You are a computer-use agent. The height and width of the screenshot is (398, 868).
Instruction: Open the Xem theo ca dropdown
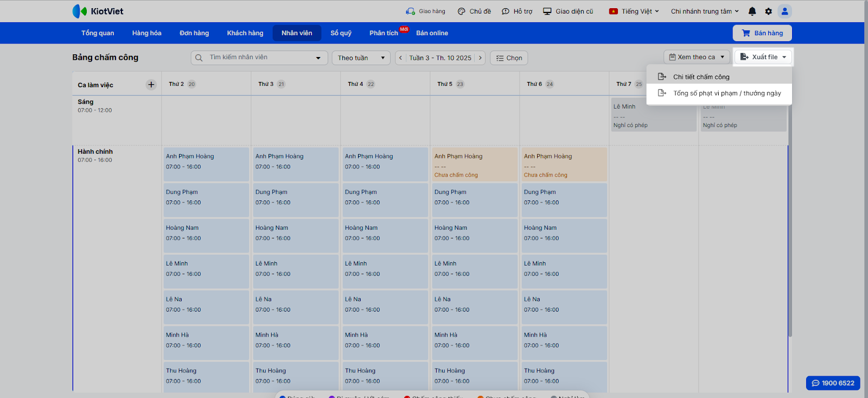pos(697,57)
